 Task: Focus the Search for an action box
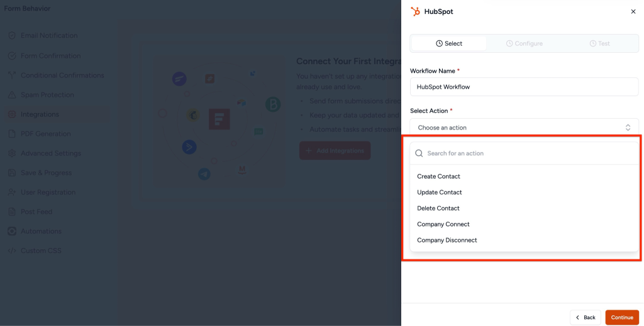(524, 153)
